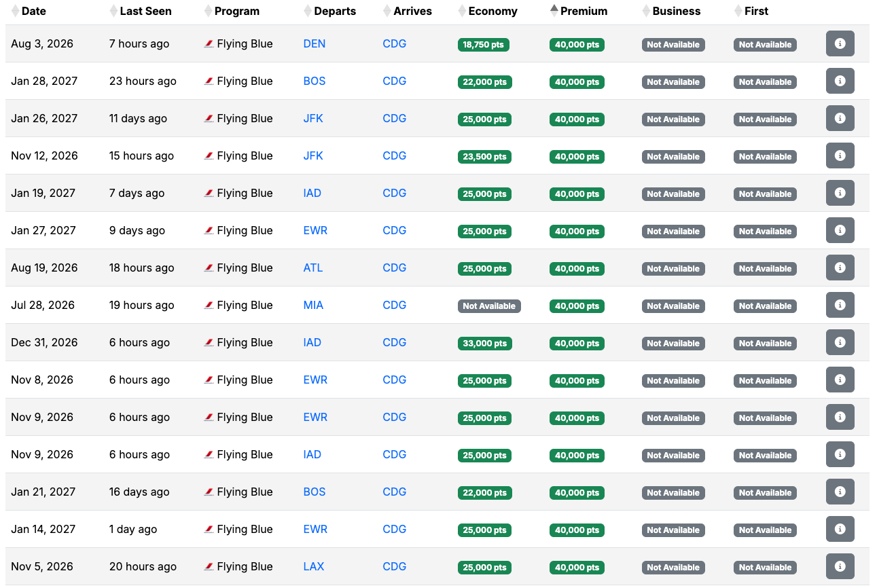
Task: Show info for the LAX flight row
Action: tap(840, 566)
